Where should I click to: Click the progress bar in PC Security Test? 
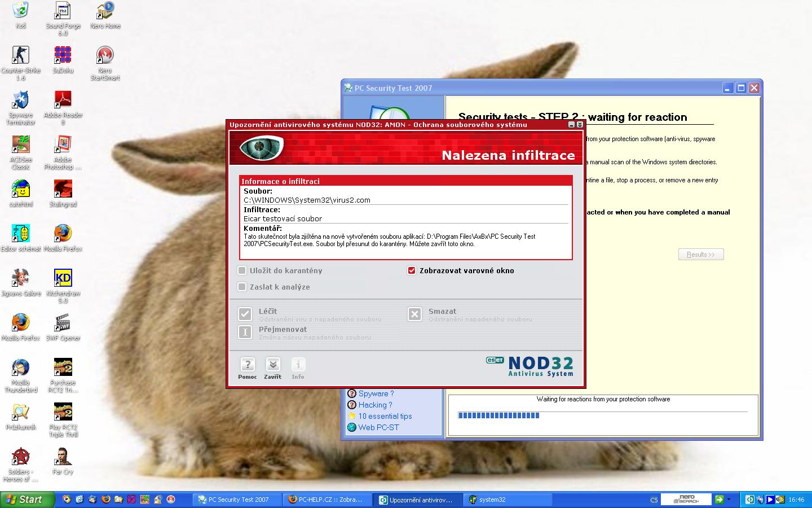point(602,415)
